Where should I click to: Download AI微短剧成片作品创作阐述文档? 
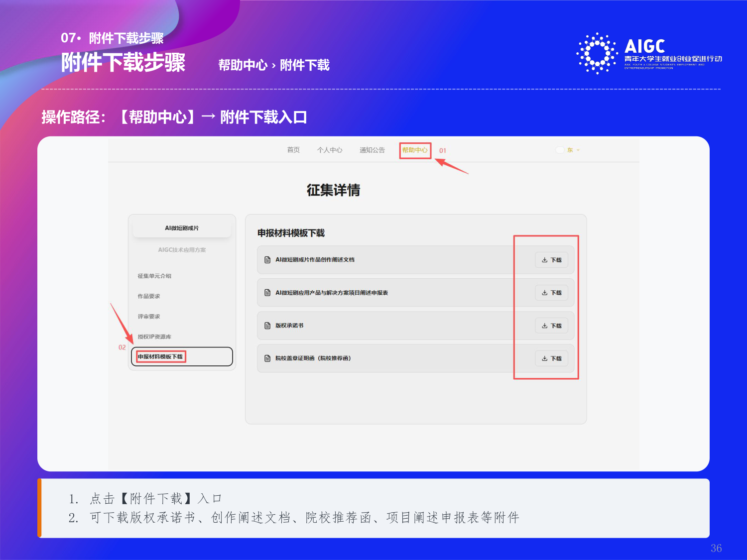pyautogui.click(x=551, y=260)
